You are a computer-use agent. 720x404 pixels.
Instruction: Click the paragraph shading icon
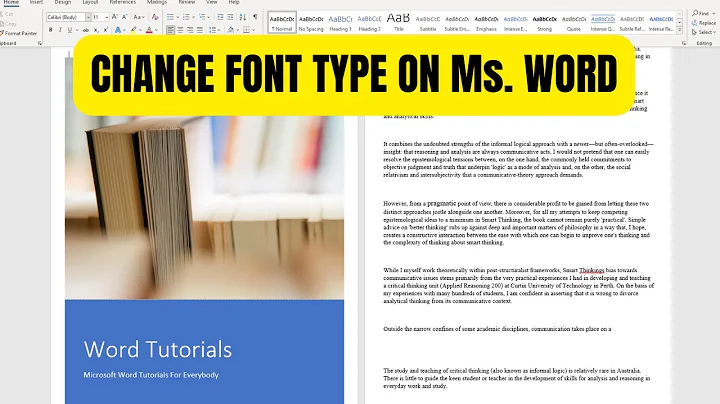tap(231, 30)
